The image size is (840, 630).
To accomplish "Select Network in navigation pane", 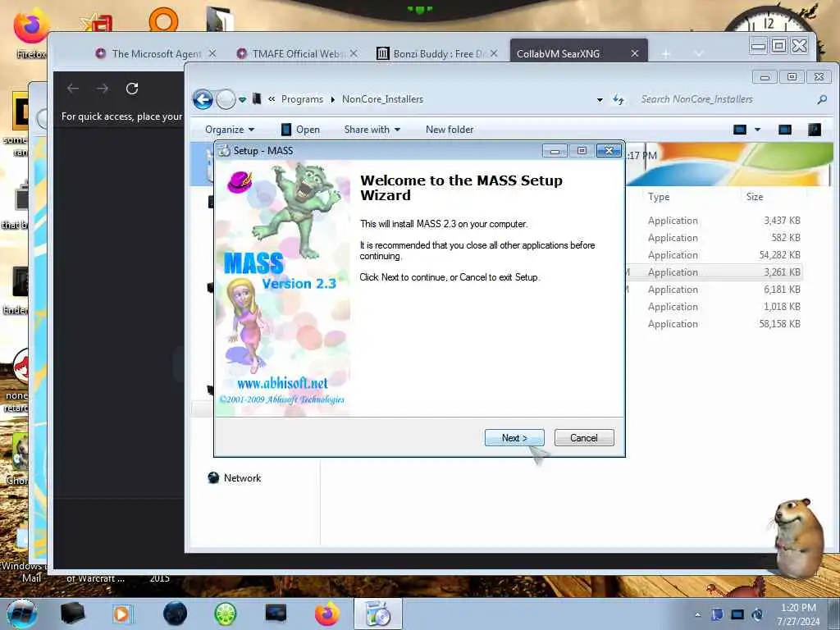I will 235,478.
